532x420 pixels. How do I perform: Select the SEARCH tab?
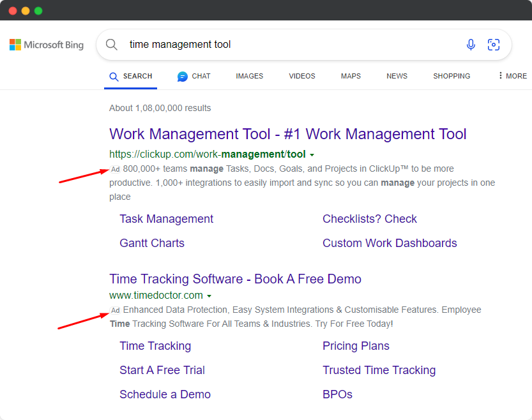coord(131,76)
